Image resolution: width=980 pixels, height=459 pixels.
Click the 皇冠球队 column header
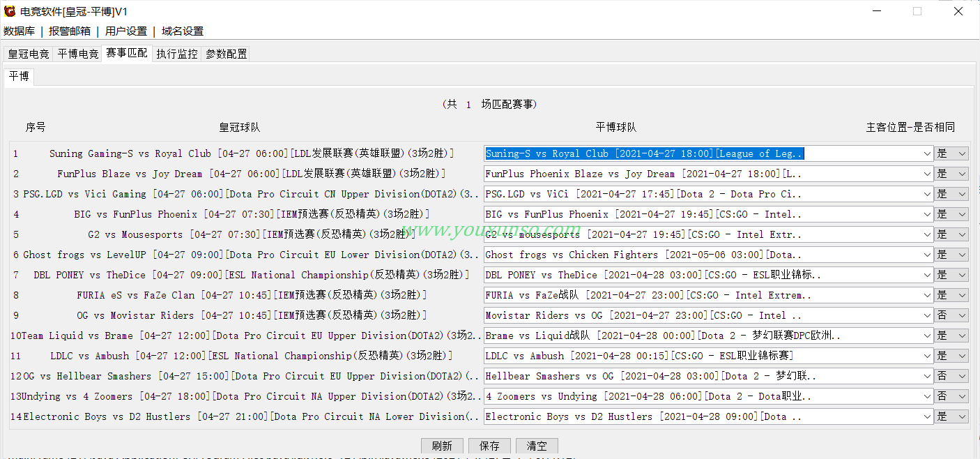pos(240,128)
